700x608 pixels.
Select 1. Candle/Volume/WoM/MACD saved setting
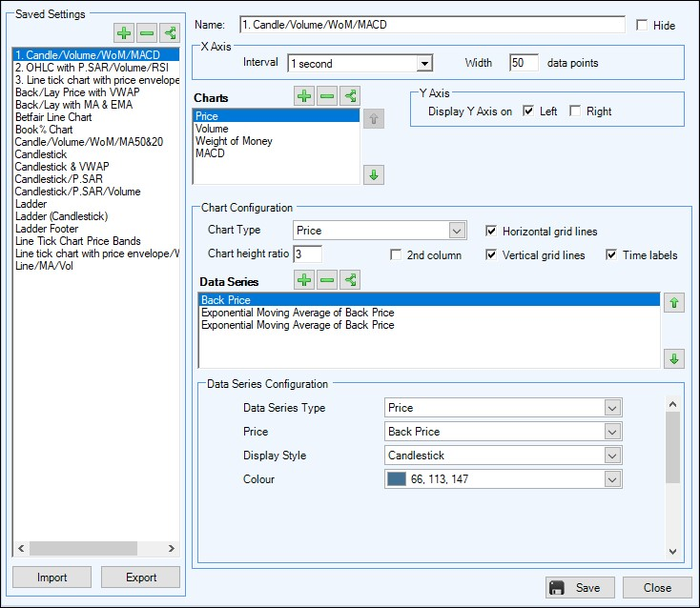(96, 55)
